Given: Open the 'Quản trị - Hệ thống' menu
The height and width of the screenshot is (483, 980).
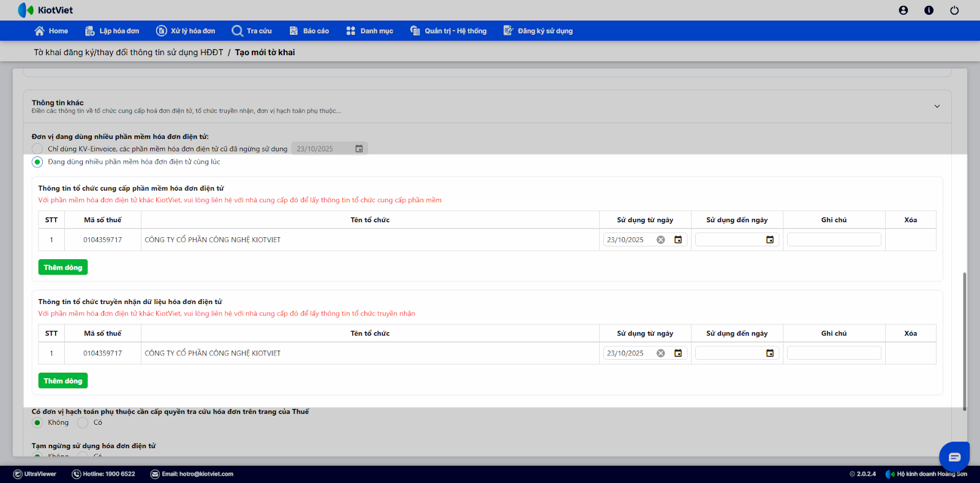Looking at the screenshot, I should tap(448, 31).
